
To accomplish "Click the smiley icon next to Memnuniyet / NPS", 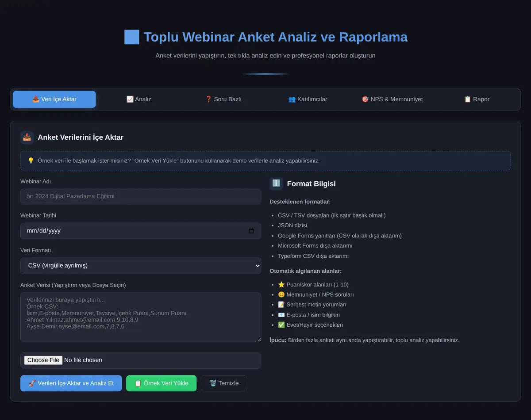I will click(x=281, y=294).
